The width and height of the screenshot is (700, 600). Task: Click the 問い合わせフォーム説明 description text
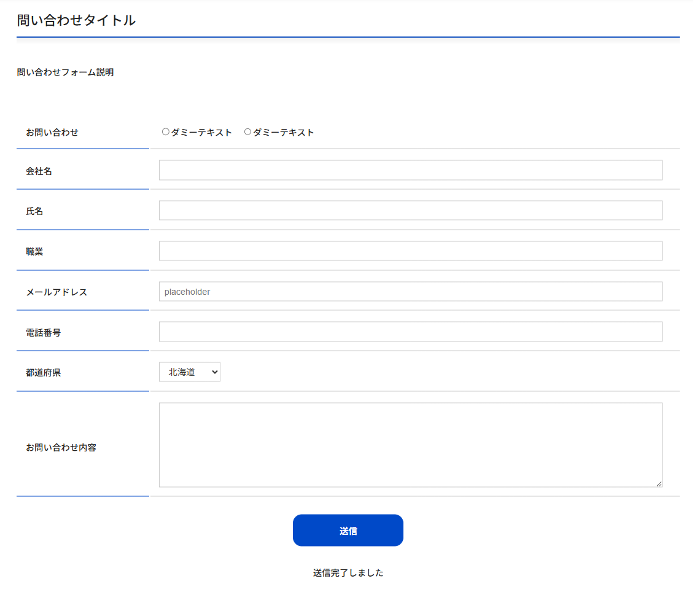pos(65,72)
